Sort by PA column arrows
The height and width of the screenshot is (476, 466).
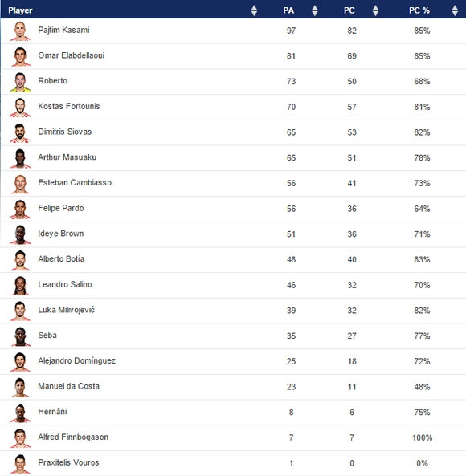click(x=315, y=10)
